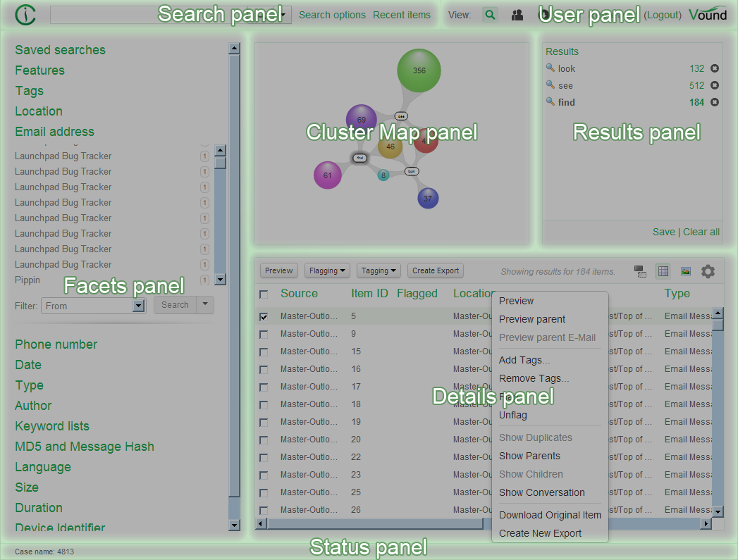
Task: Open the user management people icon
Action: pyautogui.click(x=517, y=14)
